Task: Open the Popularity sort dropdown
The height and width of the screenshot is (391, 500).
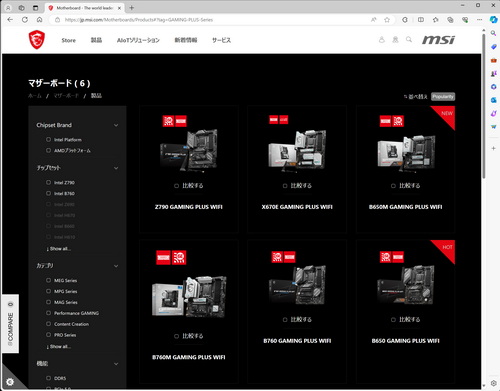Action: 443,97
